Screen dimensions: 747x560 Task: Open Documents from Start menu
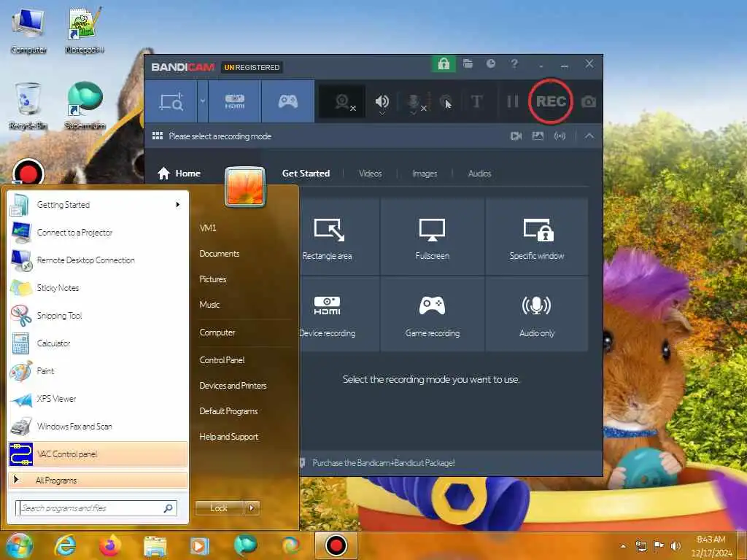[219, 253]
